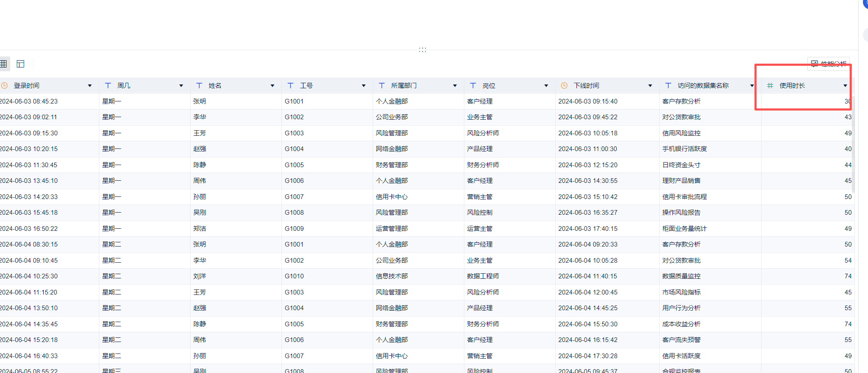Image resolution: width=868 pixels, height=373 pixels.
Task: Click the text type icon beside 访问的数据集名称
Action: pos(668,86)
